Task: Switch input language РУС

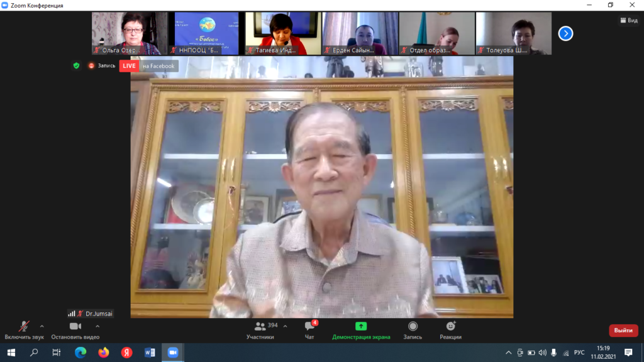Action: (579, 353)
